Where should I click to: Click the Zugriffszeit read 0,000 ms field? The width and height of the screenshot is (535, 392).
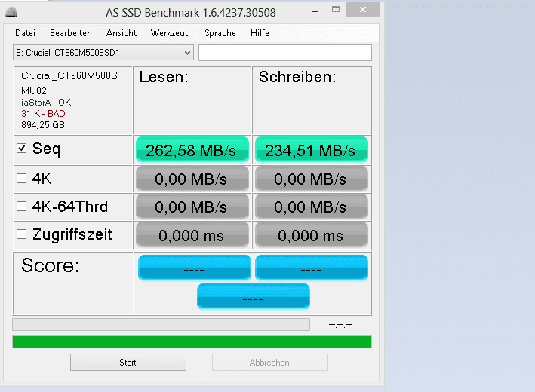click(192, 235)
